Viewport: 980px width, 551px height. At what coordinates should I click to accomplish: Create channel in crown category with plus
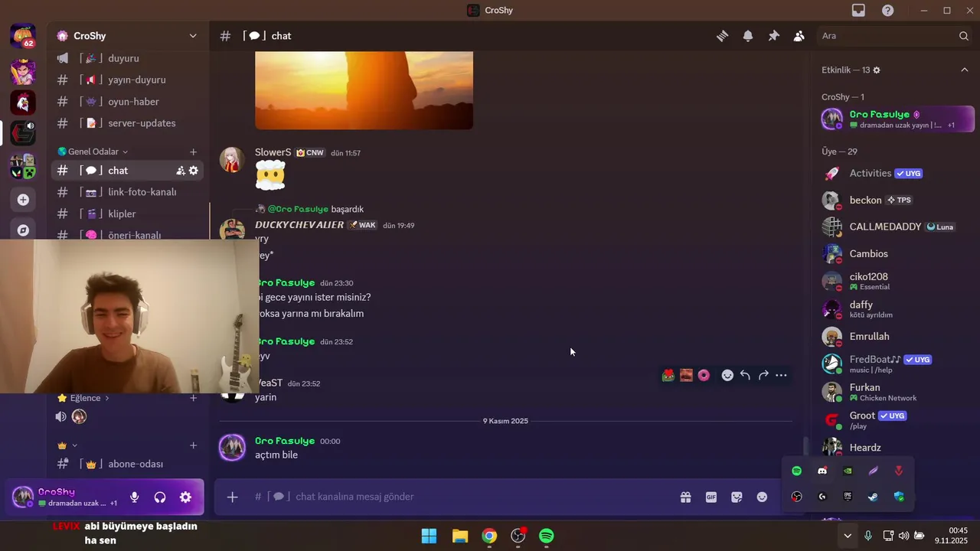pos(193,445)
